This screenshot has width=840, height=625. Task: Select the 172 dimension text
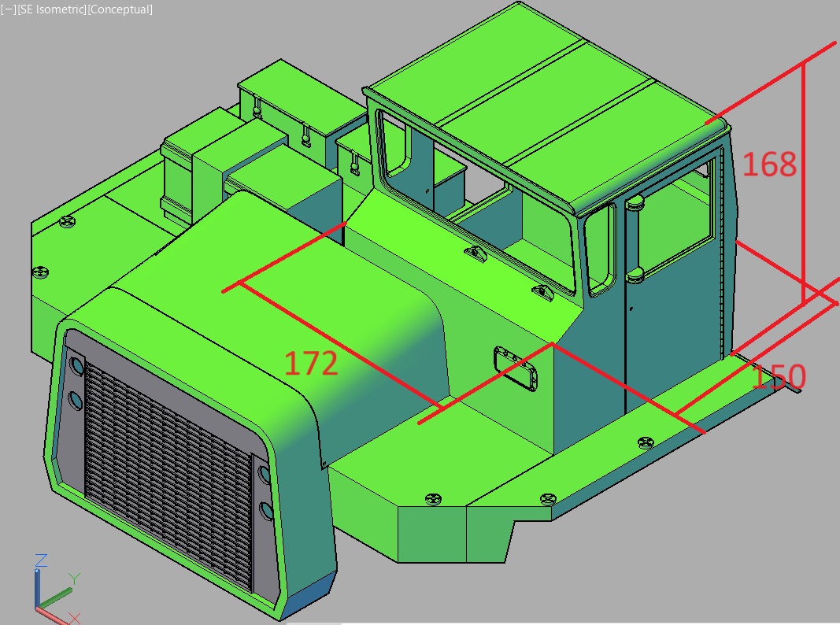pos(311,364)
